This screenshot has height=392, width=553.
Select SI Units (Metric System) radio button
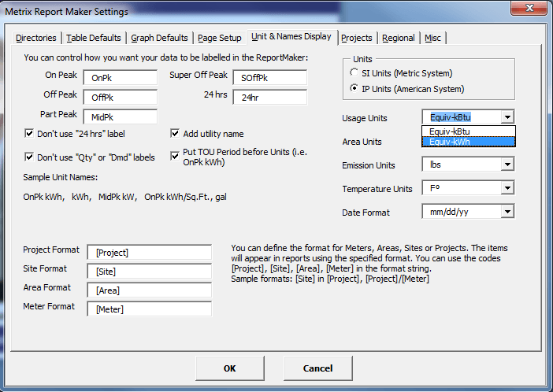click(354, 72)
